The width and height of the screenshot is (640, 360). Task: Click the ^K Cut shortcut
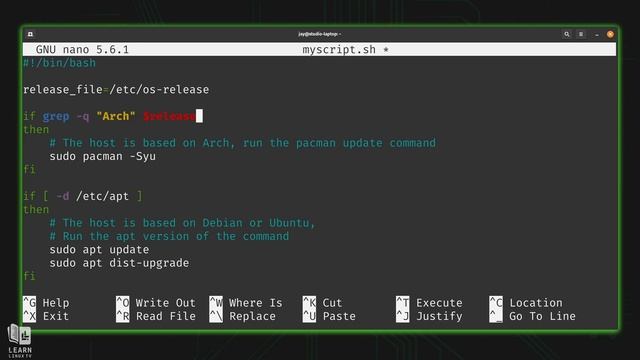tap(322, 303)
